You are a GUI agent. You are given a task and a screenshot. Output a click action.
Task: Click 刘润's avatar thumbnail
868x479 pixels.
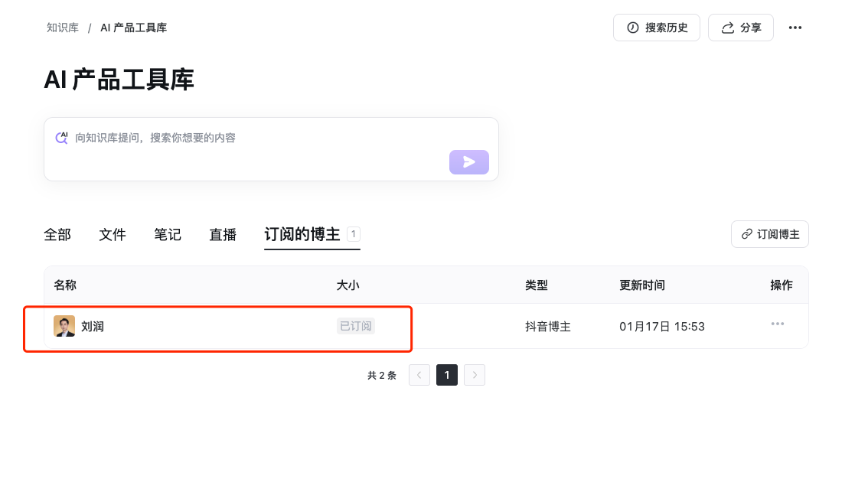(64, 326)
